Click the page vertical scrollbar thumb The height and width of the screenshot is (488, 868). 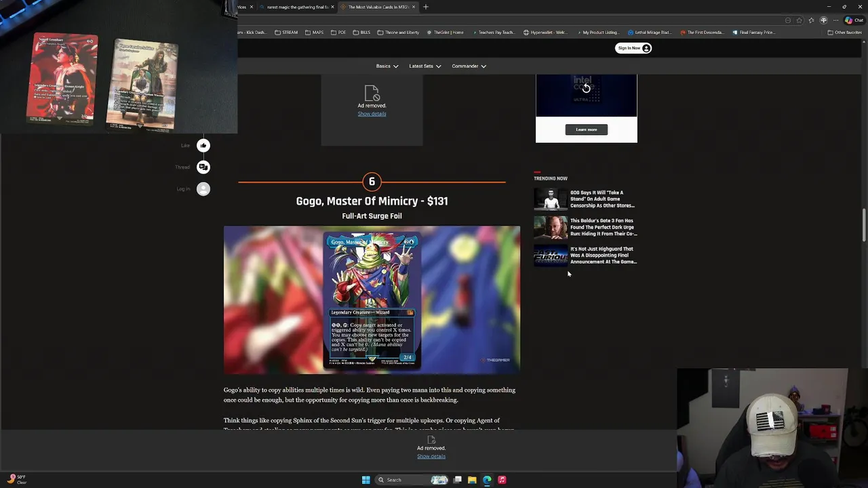click(864, 225)
